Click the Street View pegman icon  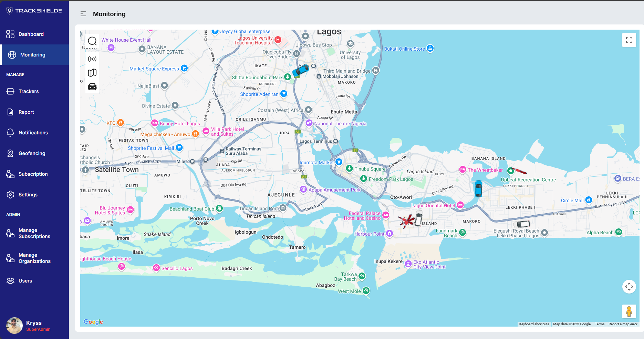tap(629, 311)
